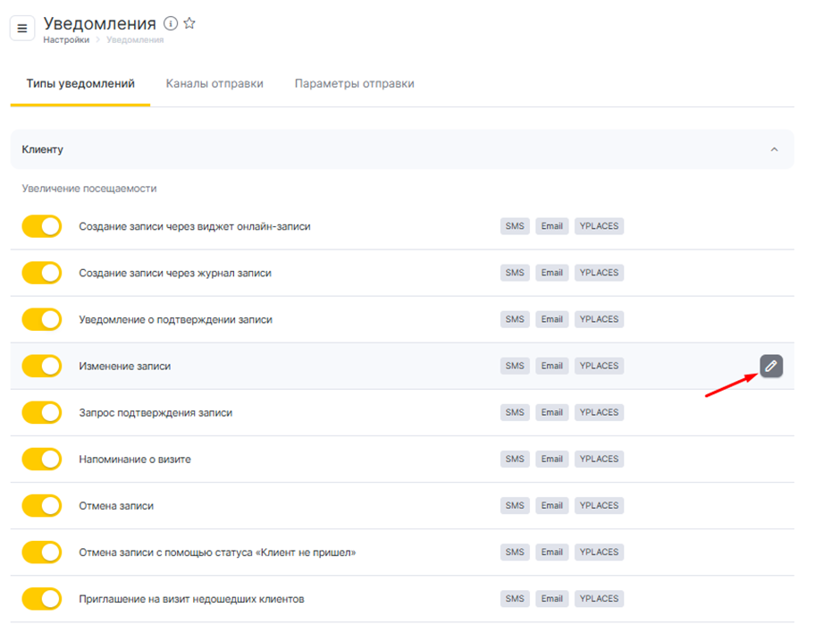The image size is (840, 633).
Task: Click YPLACES tag in Запрос подтверждения записи row
Action: click(599, 412)
